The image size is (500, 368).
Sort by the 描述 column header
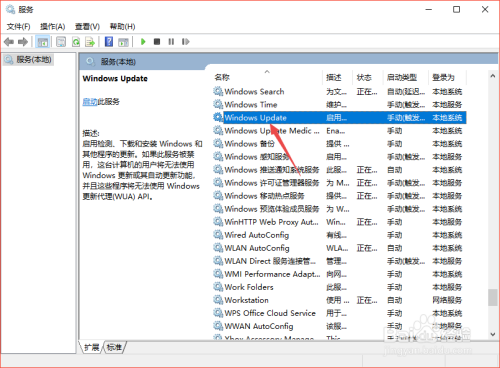click(334, 77)
